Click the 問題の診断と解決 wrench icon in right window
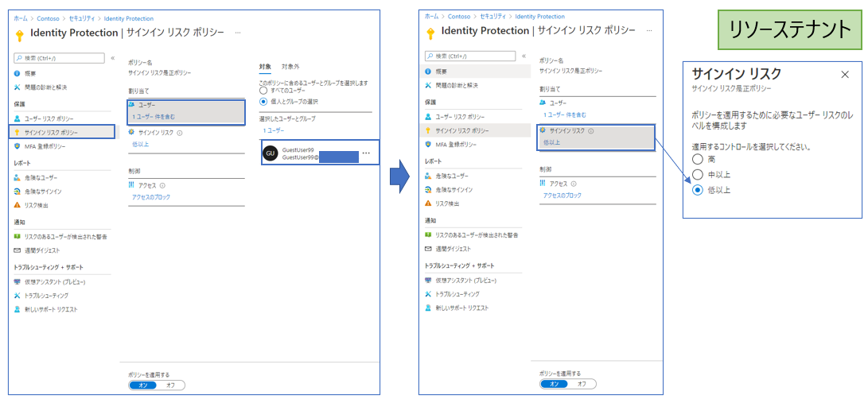868x403 pixels. pos(428,86)
